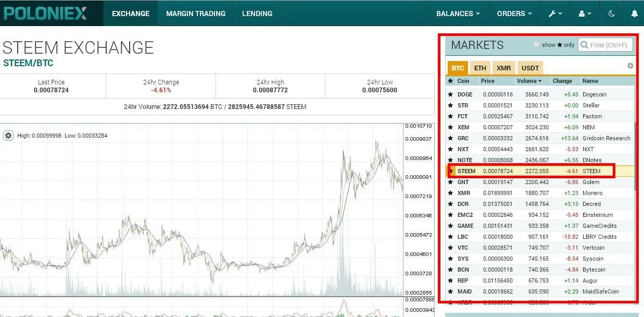Switch to USDT markets tab
Image resolution: width=644 pixels, height=317 pixels.
[x=530, y=68]
